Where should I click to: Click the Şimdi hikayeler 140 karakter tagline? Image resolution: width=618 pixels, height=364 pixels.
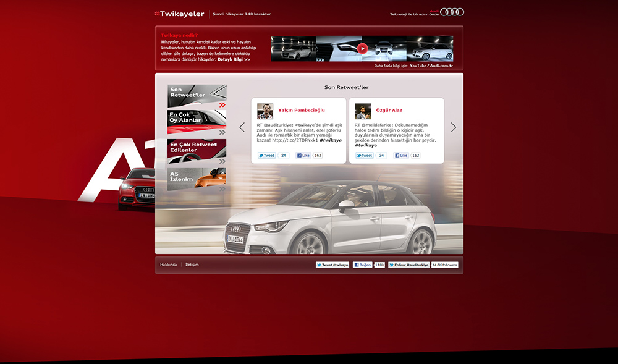coord(242,14)
